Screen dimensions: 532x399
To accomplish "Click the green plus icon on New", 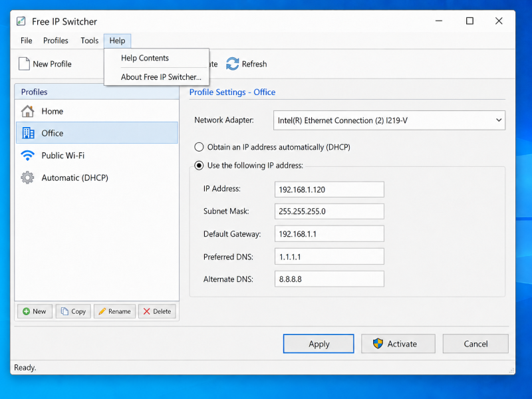I will 26,311.
